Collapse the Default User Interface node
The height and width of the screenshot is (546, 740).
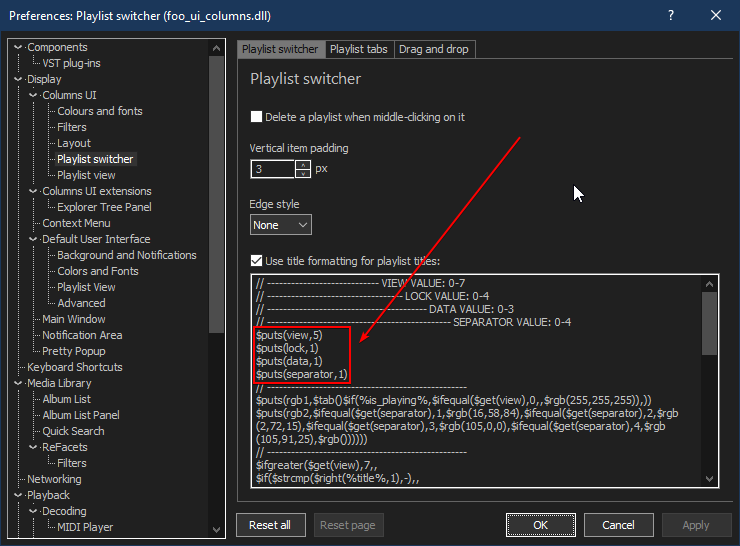pos(34,239)
